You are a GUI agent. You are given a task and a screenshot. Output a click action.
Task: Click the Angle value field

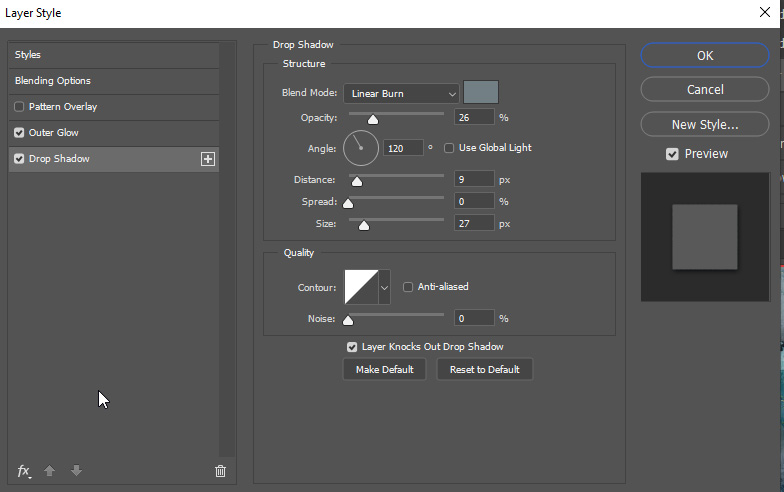(x=403, y=148)
